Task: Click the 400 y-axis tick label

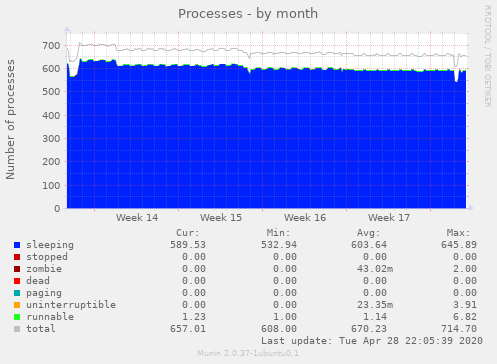Action: point(51,116)
